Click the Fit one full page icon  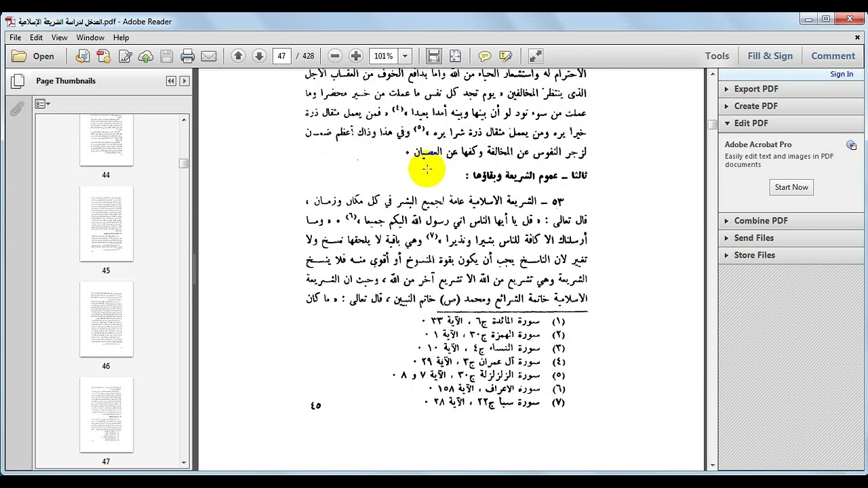pos(455,56)
